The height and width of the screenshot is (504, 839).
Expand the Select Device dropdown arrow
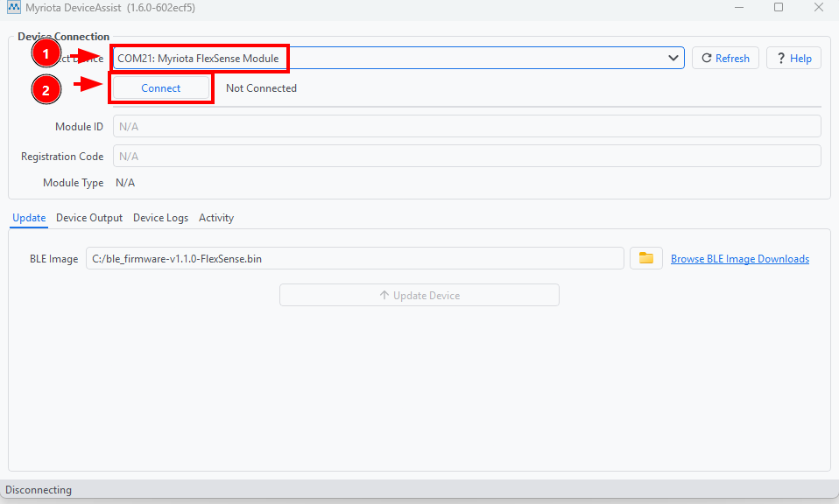pyautogui.click(x=673, y=58)
